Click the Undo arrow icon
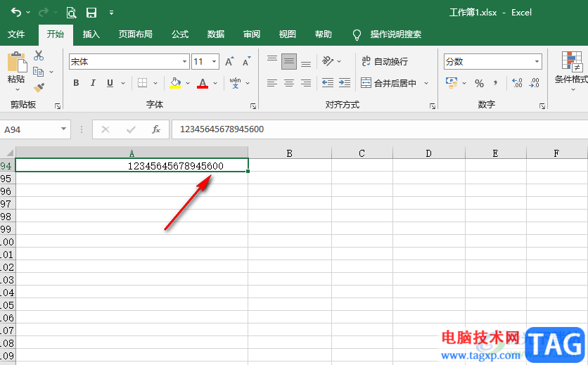Screen dimensions: 588x365 (x=16, y=13)
